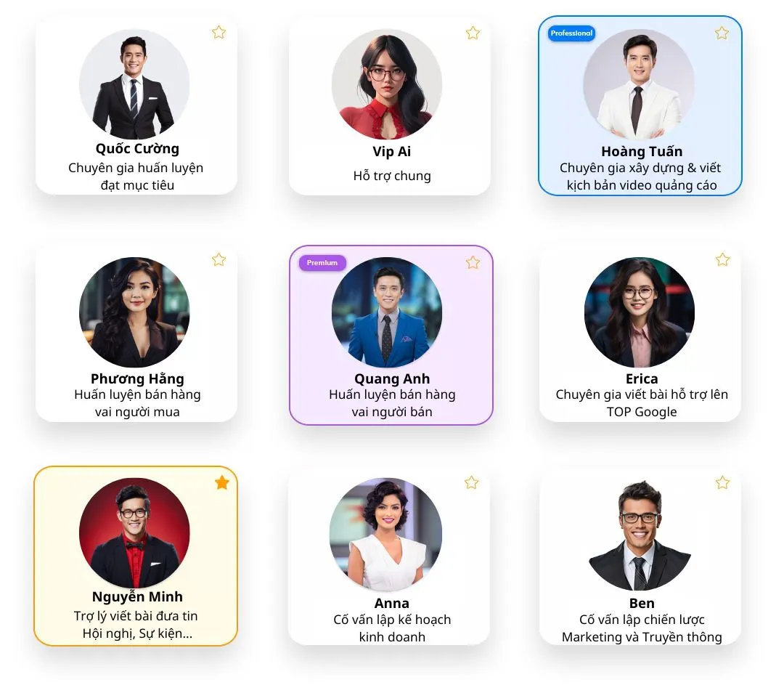Select the Anna assistant name
Image resolution: width=784 pixels, height=685 pixels.
click(x=391, y=603)
